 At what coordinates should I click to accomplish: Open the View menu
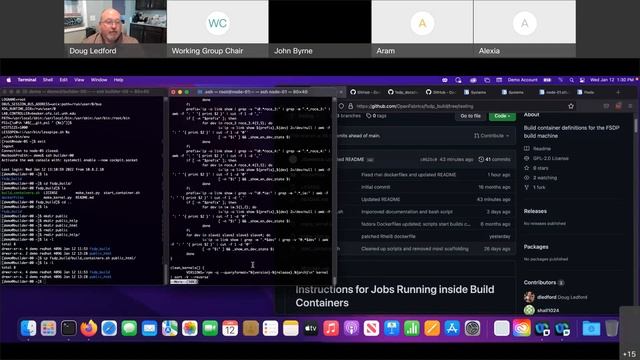[x=79, y=80]
